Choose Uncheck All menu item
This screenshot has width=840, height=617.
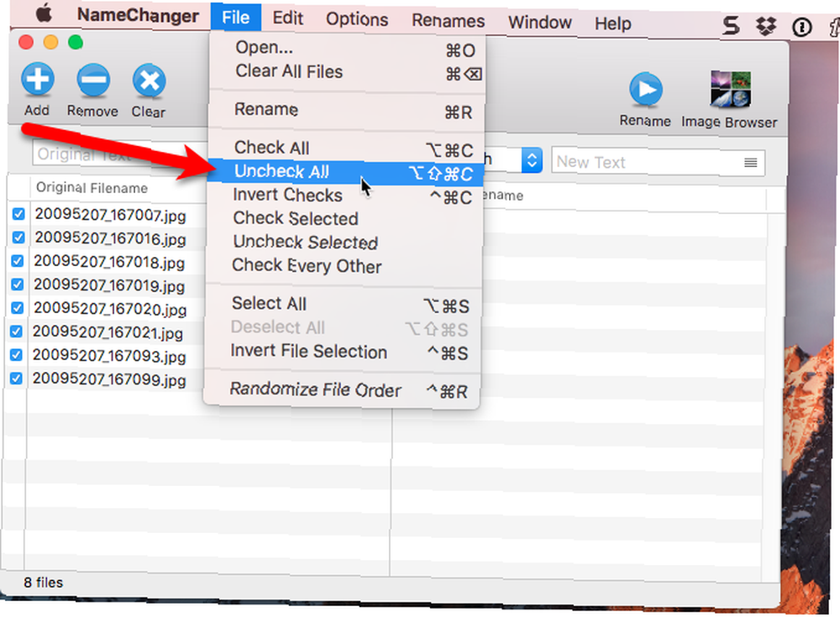344,172
